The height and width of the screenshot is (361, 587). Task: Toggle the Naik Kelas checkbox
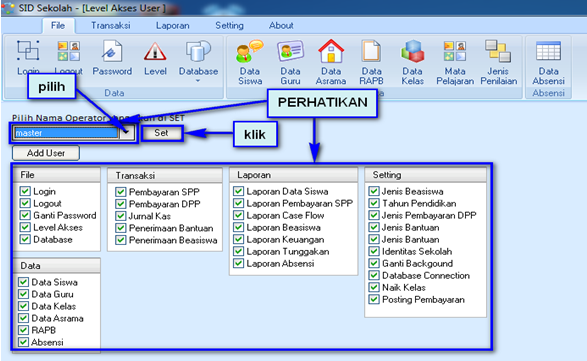click(x=374, y=287)
